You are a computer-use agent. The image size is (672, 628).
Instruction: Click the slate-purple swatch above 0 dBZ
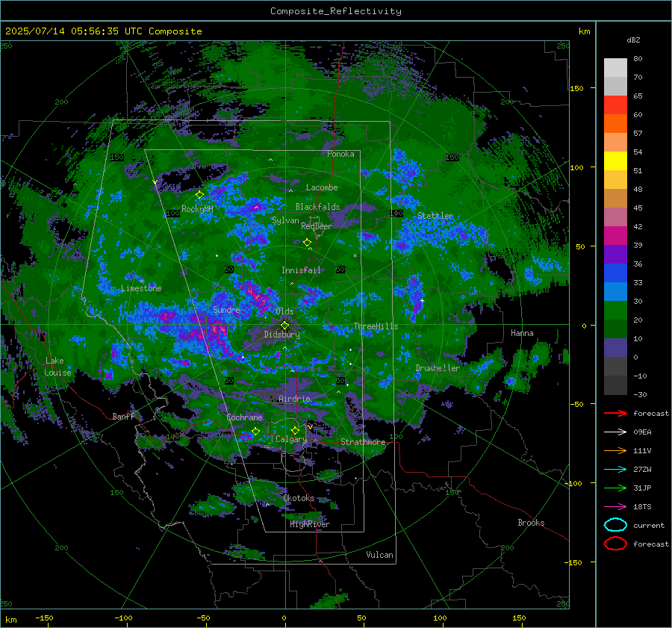click(615, 348)
